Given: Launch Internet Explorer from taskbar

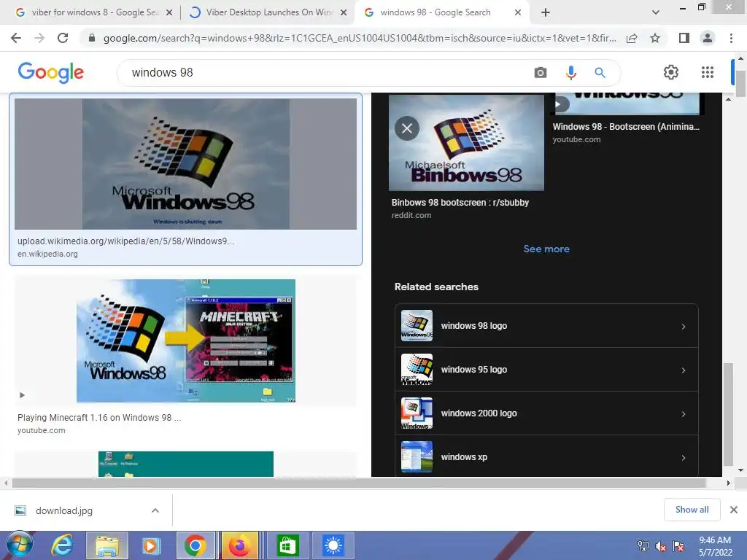Looking at the screenshot, I should coord(62,545).
